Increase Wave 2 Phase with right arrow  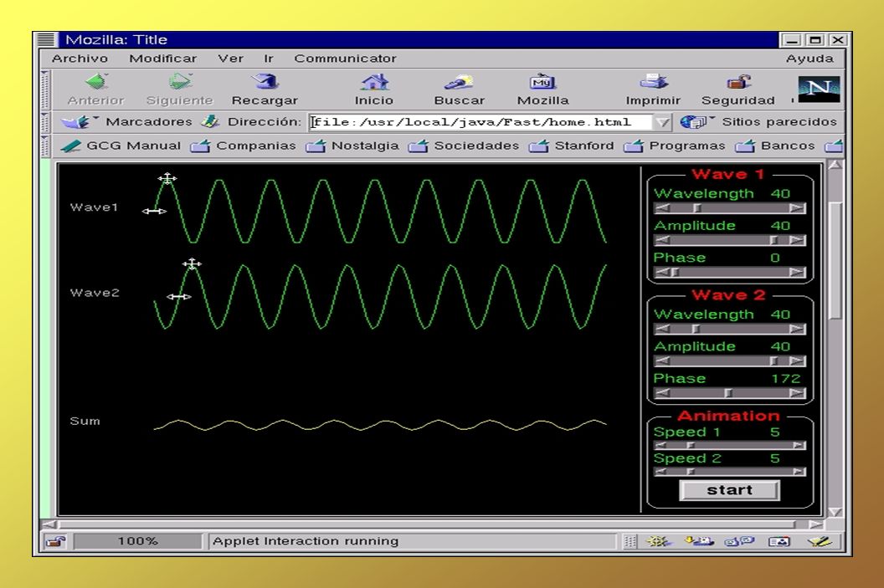[x=797, y=393]
